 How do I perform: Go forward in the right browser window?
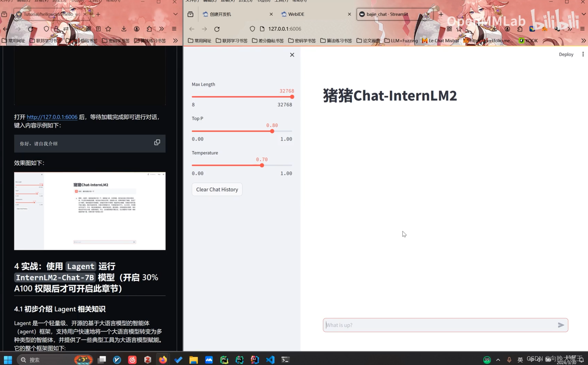coord(204,29)
